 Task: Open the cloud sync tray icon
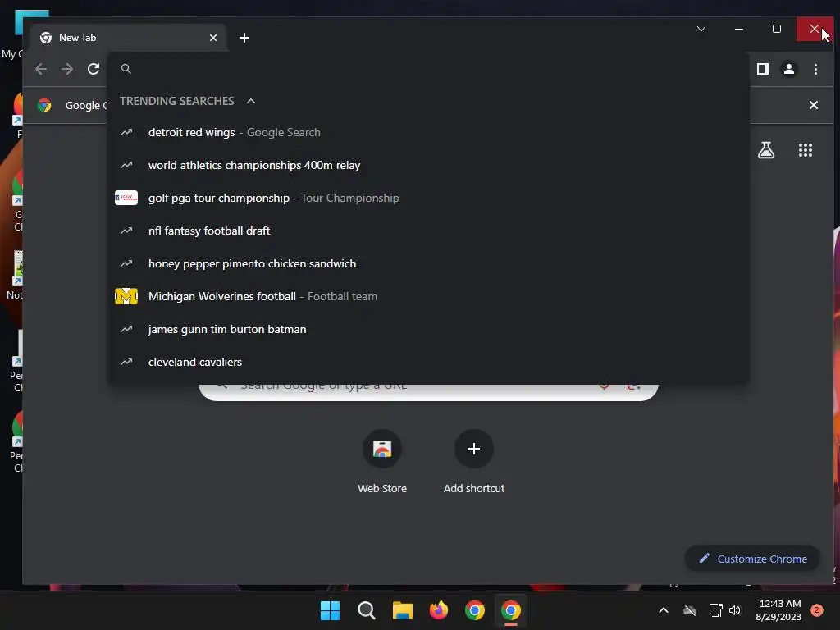(690, 610)
